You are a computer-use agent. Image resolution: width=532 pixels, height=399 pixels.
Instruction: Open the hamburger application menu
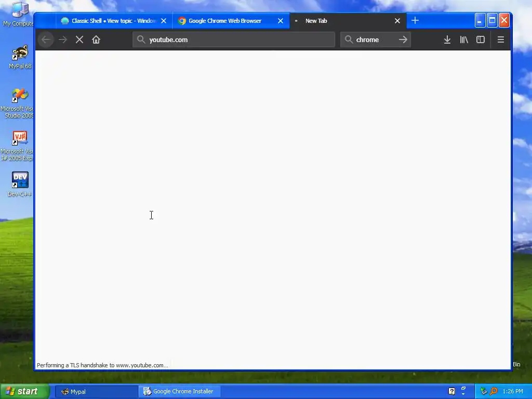pos(501,39)
